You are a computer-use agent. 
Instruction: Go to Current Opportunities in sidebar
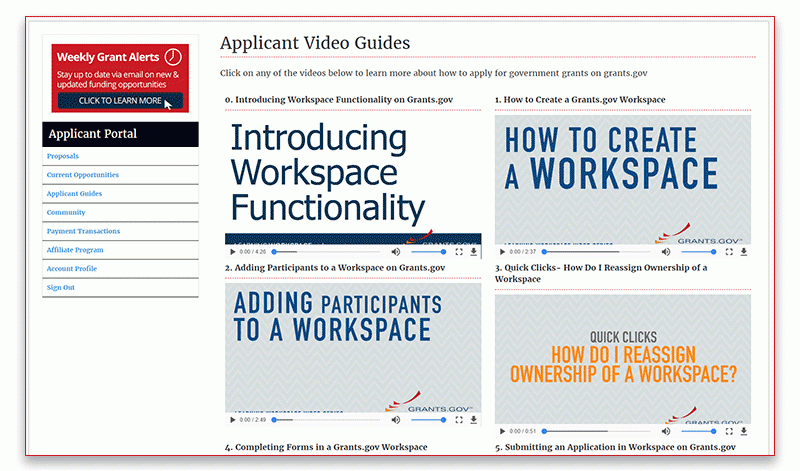pos(82,175)
